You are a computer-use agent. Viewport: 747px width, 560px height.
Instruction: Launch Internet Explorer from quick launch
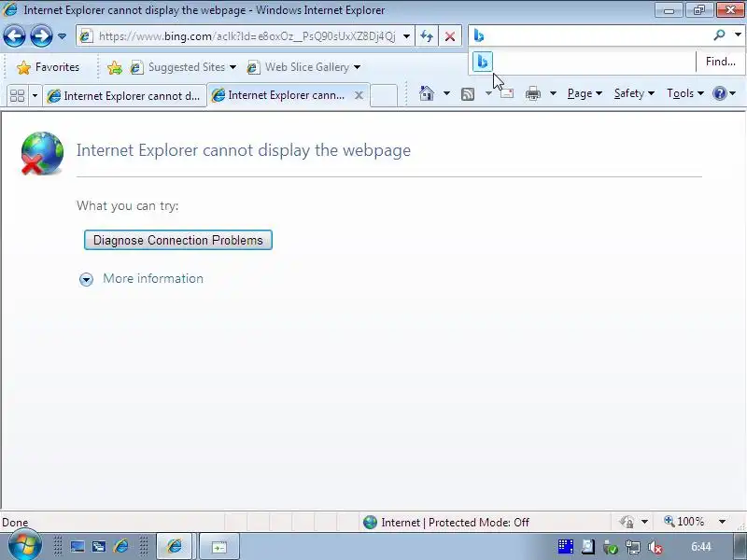[121, 546]
